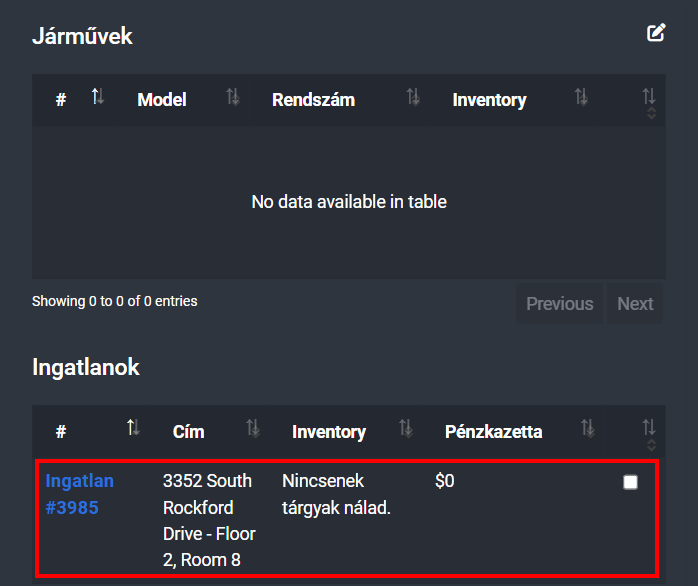This screenshot has width=698, height=586.
Task: Open the Ingatlan #3985 link
Action: click(80, 494)
